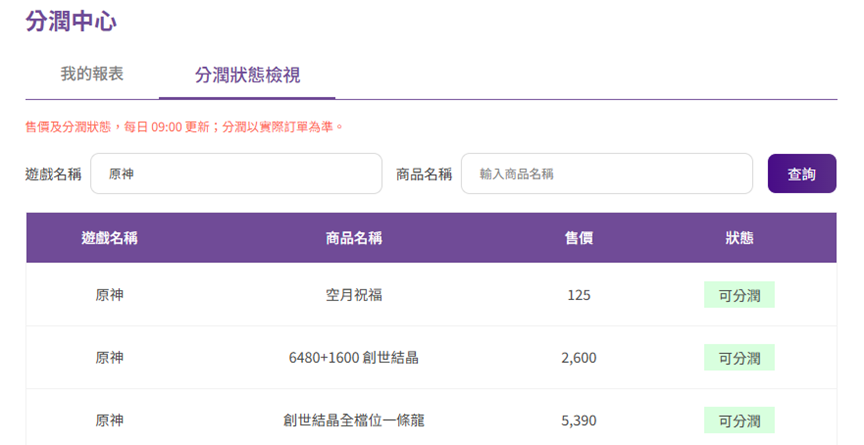Select the 分潤狀態檢視 tab
The image size is (864, 445).
point(247,75)
